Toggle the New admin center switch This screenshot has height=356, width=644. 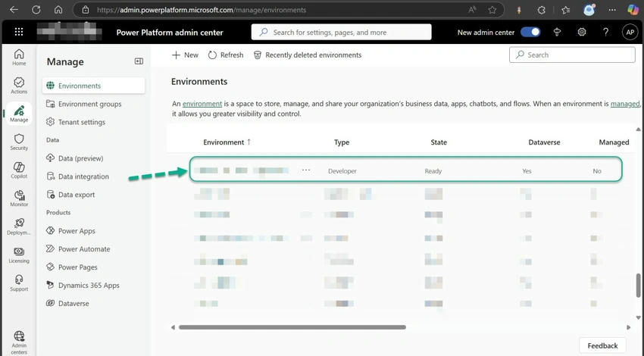[530, 32]
